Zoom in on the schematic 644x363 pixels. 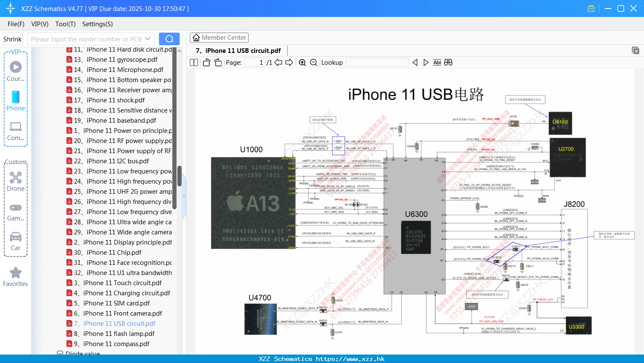pyautogui.click(x=302, y=63)
